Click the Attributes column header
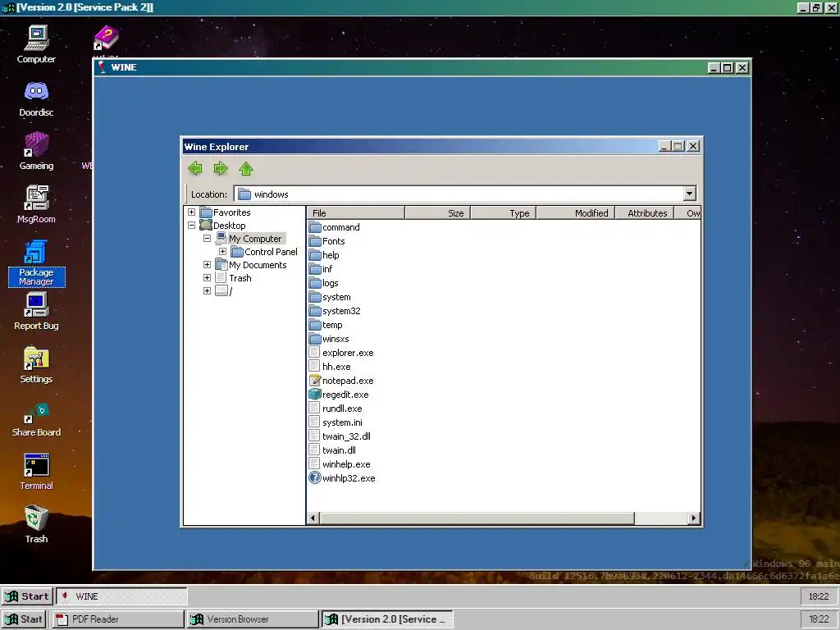840x630 pixels. coord(645,212)
